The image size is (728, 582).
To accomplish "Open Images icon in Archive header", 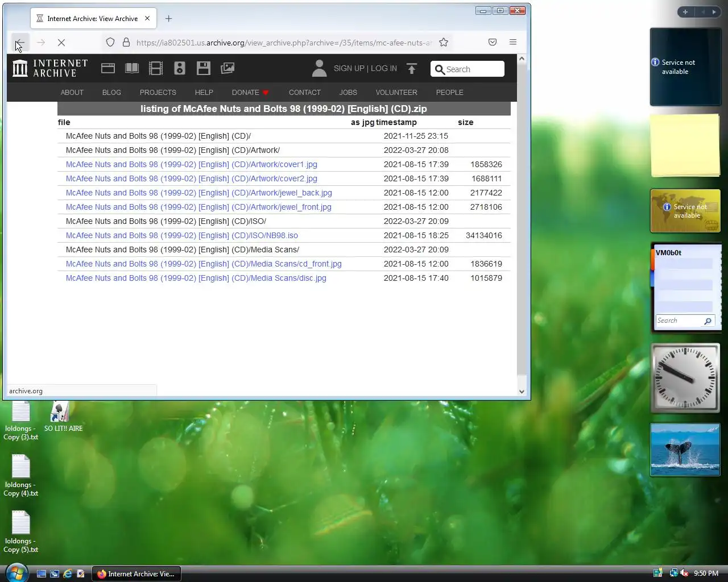I will coord(227,68).
